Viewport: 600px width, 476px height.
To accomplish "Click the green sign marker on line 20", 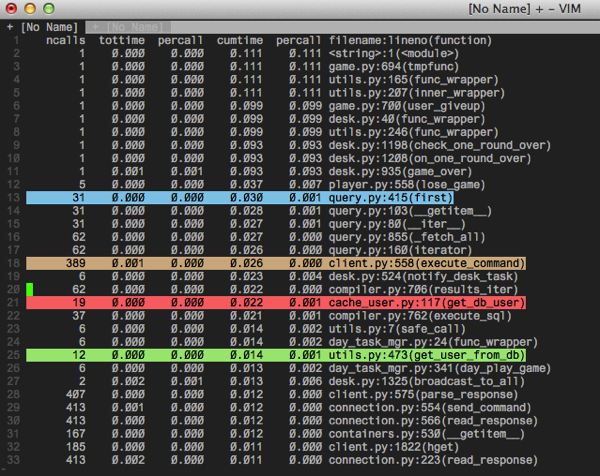I will (x=29, y=289).
